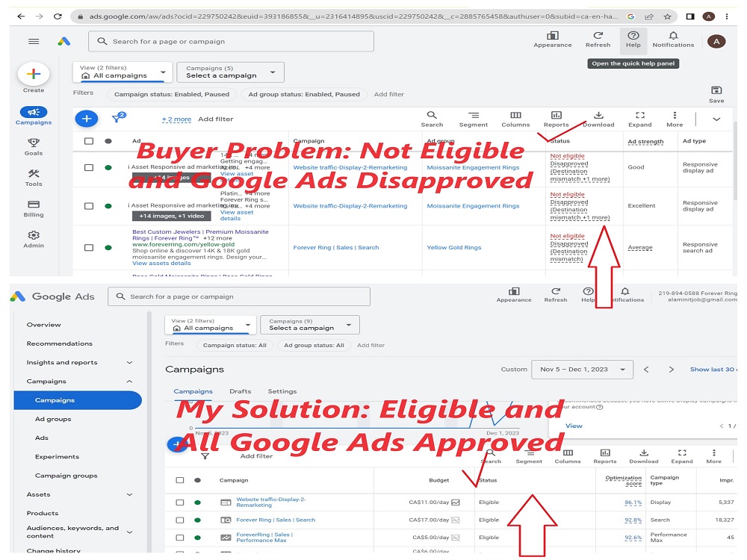Open All campaigns view dropdown in top panel
The width and height of the screenshot is (747, 560).
pos(123,72)
